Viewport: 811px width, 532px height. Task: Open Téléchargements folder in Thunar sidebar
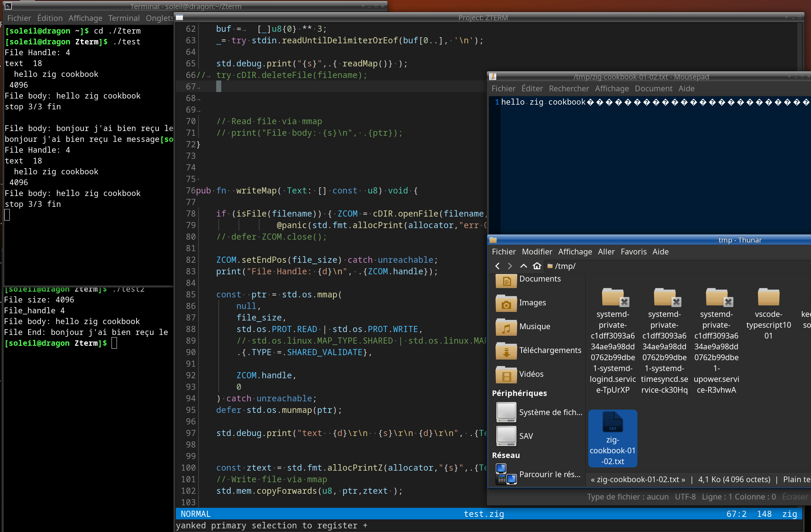539,350
